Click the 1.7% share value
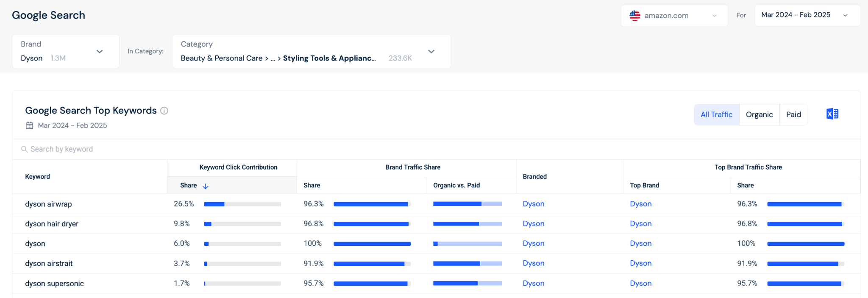The image size is (868, 298). [x=182, y=283]
